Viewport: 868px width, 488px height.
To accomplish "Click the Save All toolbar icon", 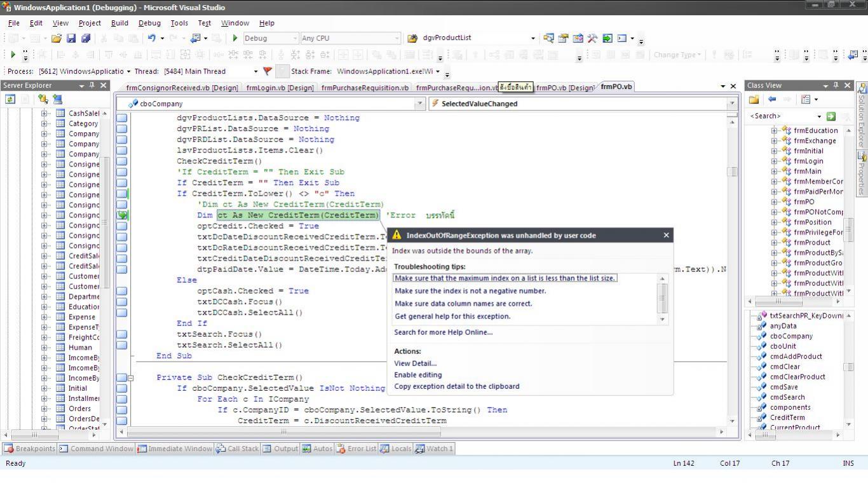I will point(86,39).
